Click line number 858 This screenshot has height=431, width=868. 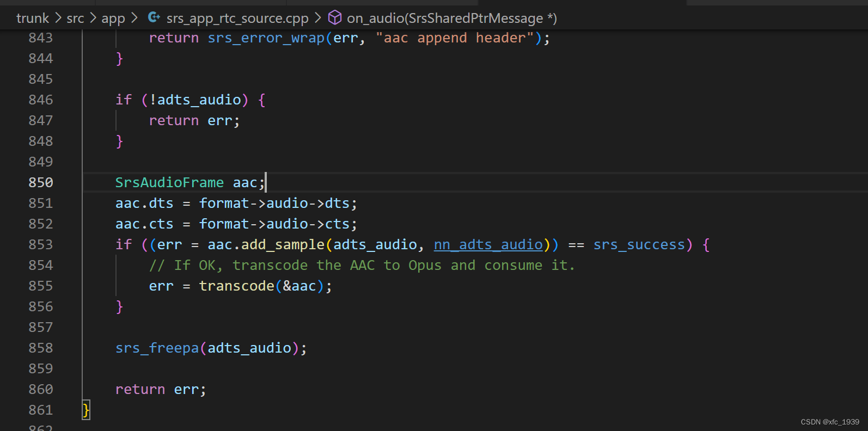tap(41, 348)
